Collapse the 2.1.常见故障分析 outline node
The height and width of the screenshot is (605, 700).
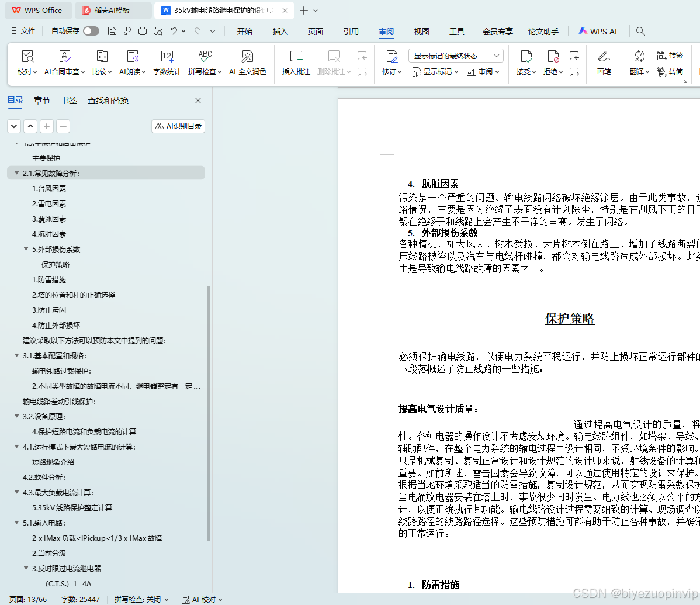pos(16,173)
